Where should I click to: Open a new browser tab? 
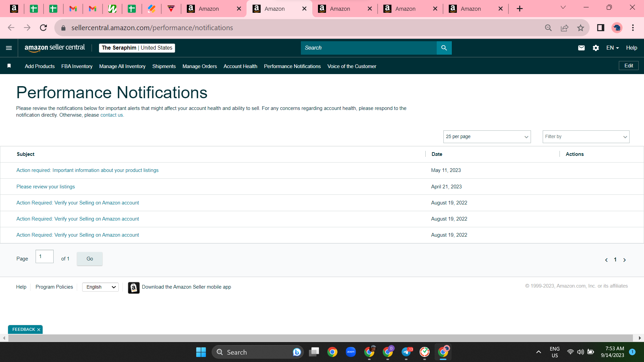[x=520, y=9]
